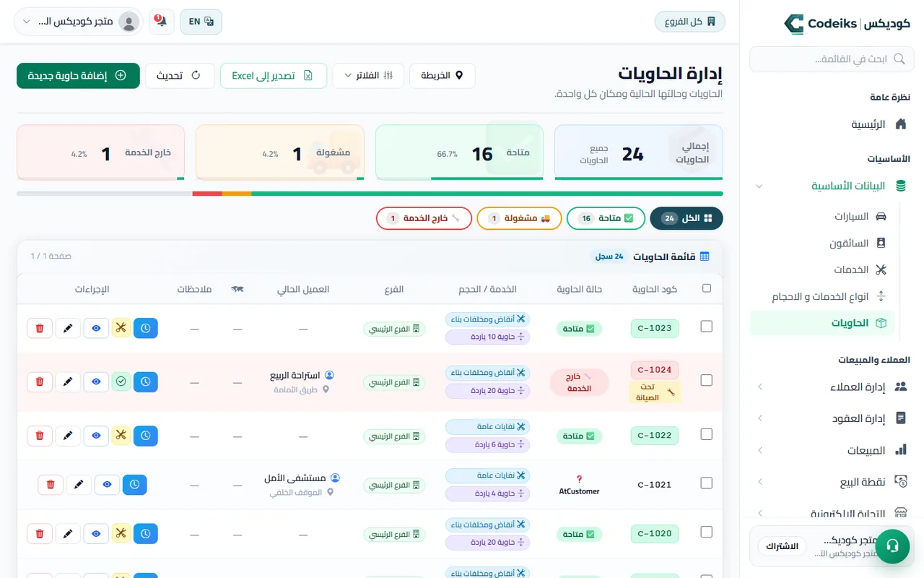Send container C-1022 to maintenance (tools icon)
924x578 pixels.
pyautogui.click(x=121, y=436)
